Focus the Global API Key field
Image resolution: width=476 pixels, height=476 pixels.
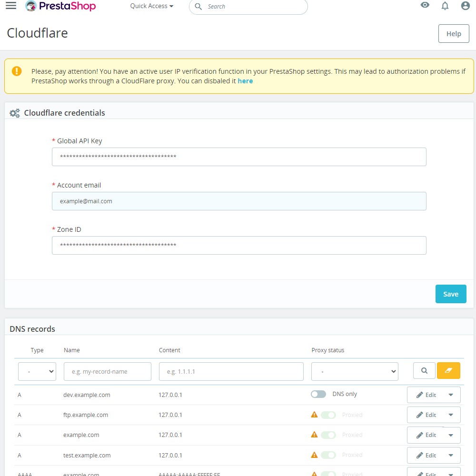coord(239,157)
